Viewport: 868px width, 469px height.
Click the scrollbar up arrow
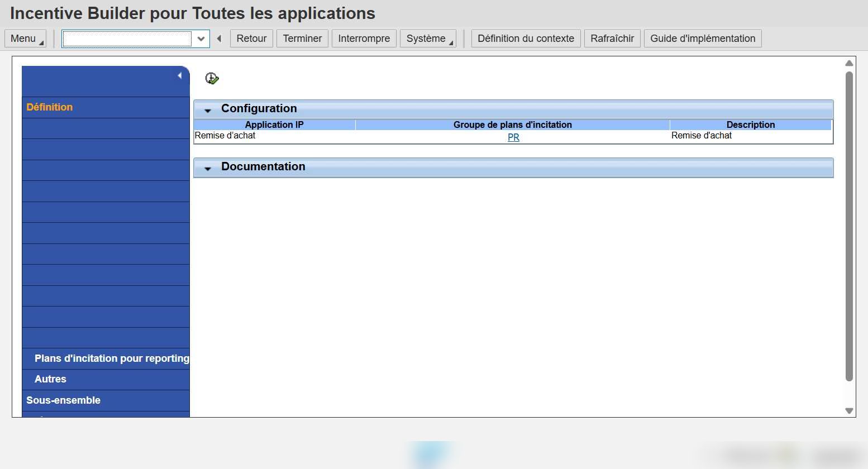pos(849,63)
